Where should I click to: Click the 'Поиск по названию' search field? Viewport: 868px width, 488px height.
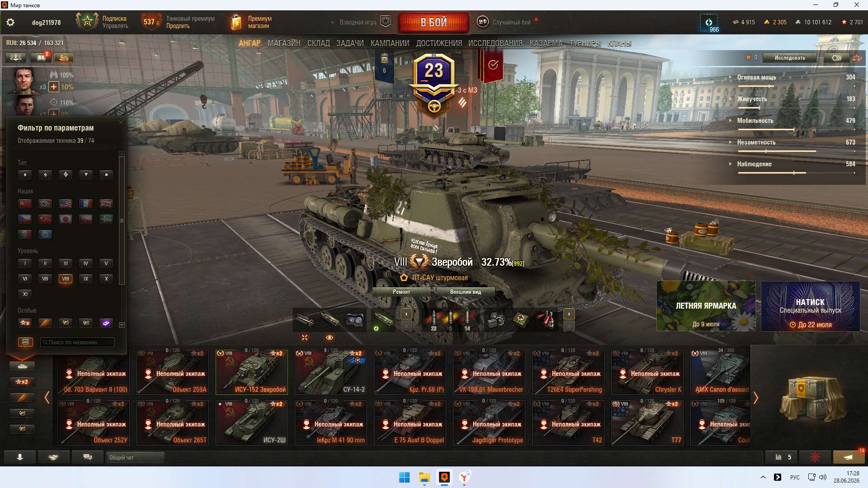(x=77, y=342)
